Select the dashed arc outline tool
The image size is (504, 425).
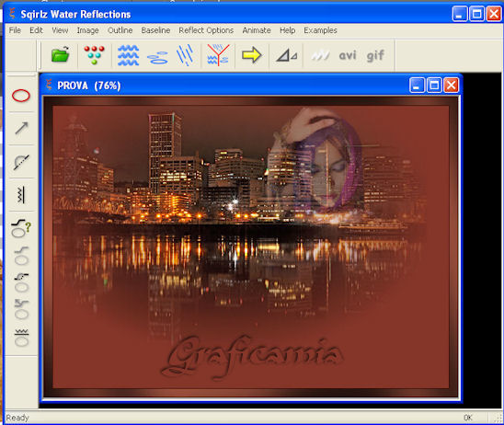[x=21, y=162]
